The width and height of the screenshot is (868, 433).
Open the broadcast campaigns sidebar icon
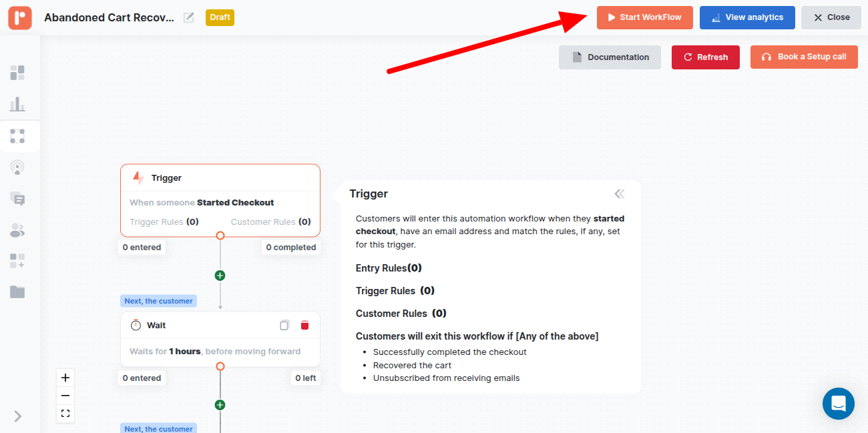pos(17,167)
